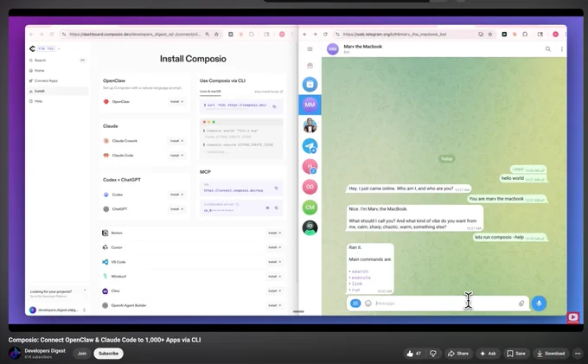Reveal the consumer API key with eye icon
Screen dimensions: 588x364
pyautogui.click(x=267, y=208)
